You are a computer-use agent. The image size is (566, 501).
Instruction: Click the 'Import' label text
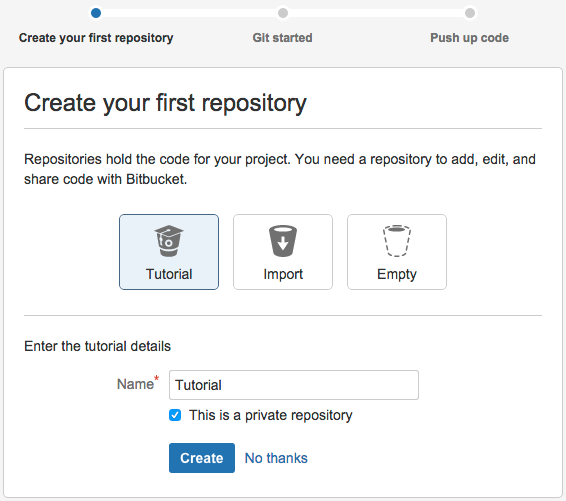[x=283, y=274]
